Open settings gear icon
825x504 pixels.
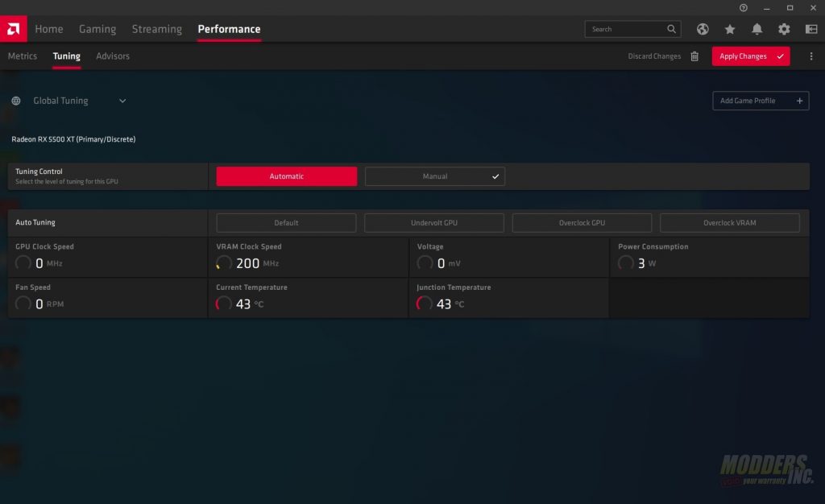(x=784, y=29)
